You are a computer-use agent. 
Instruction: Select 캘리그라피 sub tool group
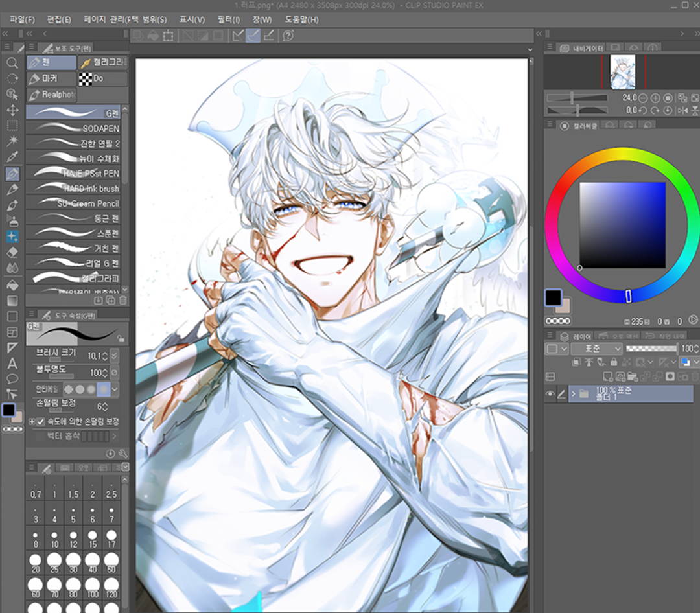tap(102, 62)
